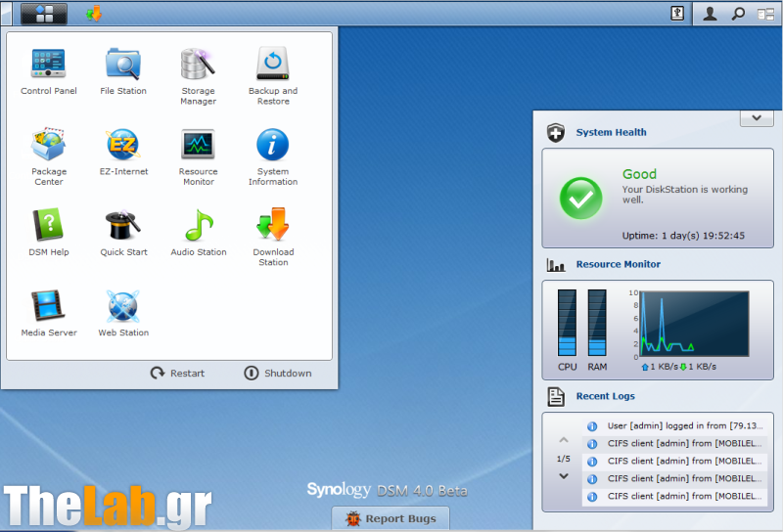Screen dimensions: 783x532
Task: Open System Health widget title
Action: [x=611, y=132]
